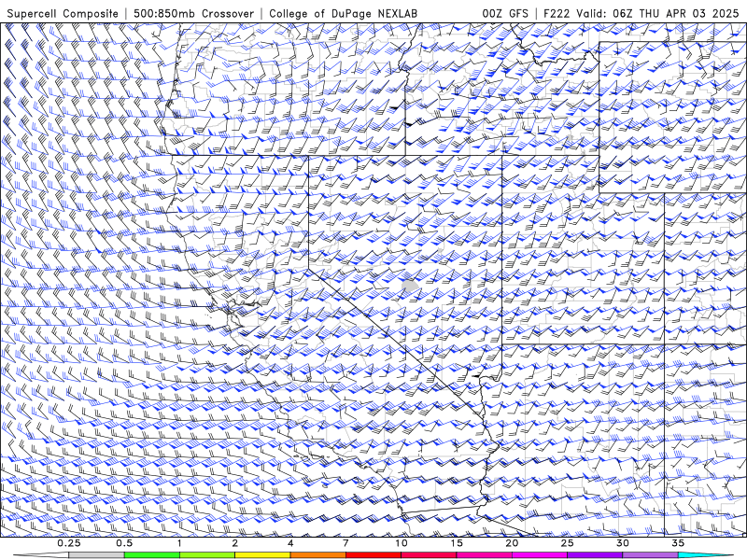Click the "F222" forecast hour text
747x560 pixels.
click(x=557, y=13)
